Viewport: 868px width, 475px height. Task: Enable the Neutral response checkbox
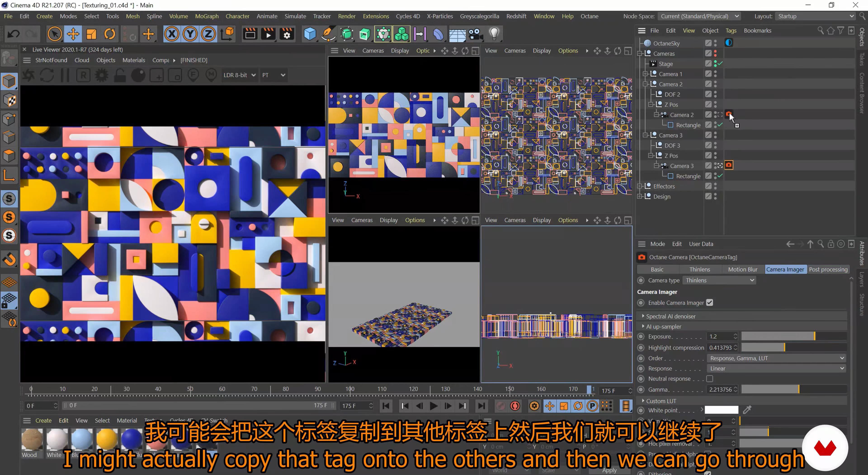pos(710,379)
